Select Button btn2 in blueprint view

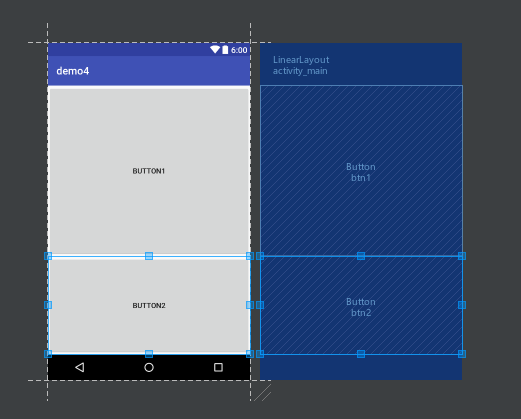[361, 305]
